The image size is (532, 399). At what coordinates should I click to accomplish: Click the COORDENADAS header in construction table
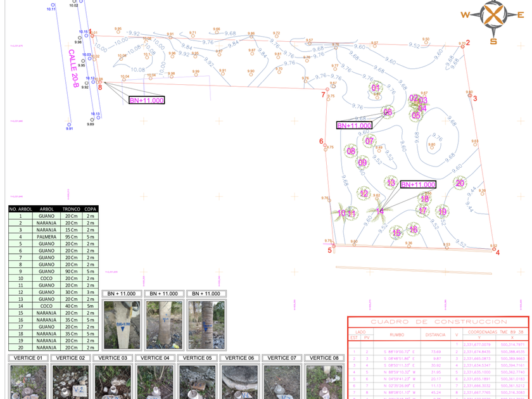tap(495, 332)
